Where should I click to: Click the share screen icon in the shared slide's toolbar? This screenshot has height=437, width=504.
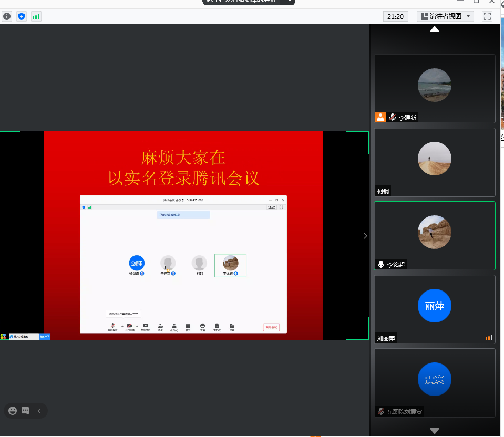(145, 326)
